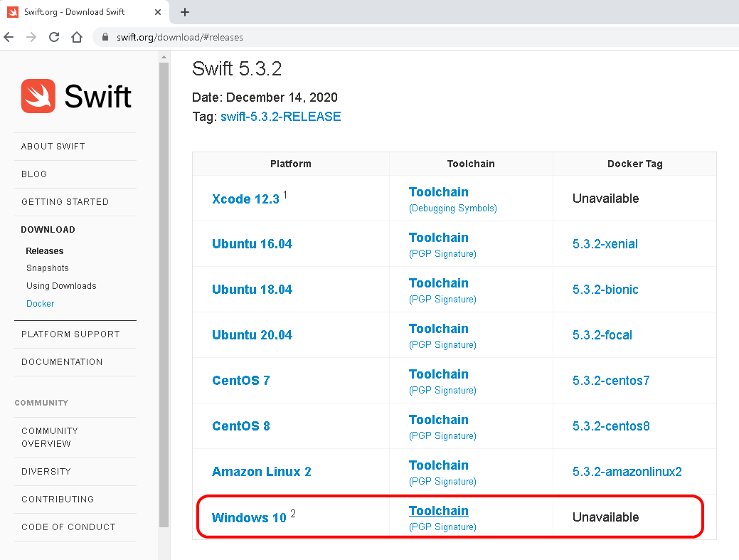This screenshot has height=560, width=739.
Task: Reload the current page
Action: pos(53,37)
